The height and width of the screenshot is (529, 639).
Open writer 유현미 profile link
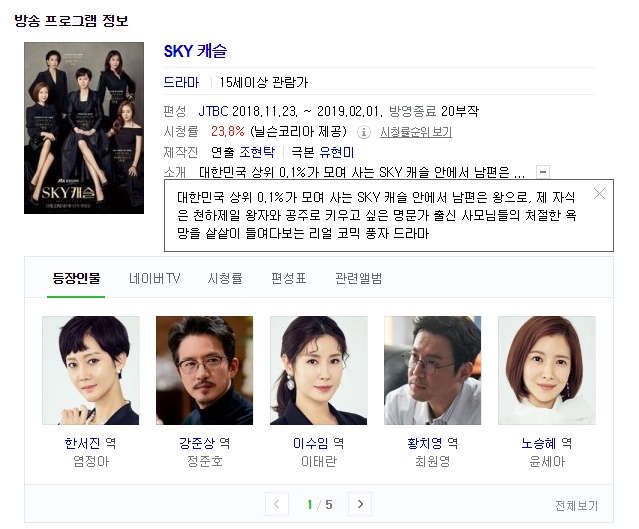click(336, 152)
